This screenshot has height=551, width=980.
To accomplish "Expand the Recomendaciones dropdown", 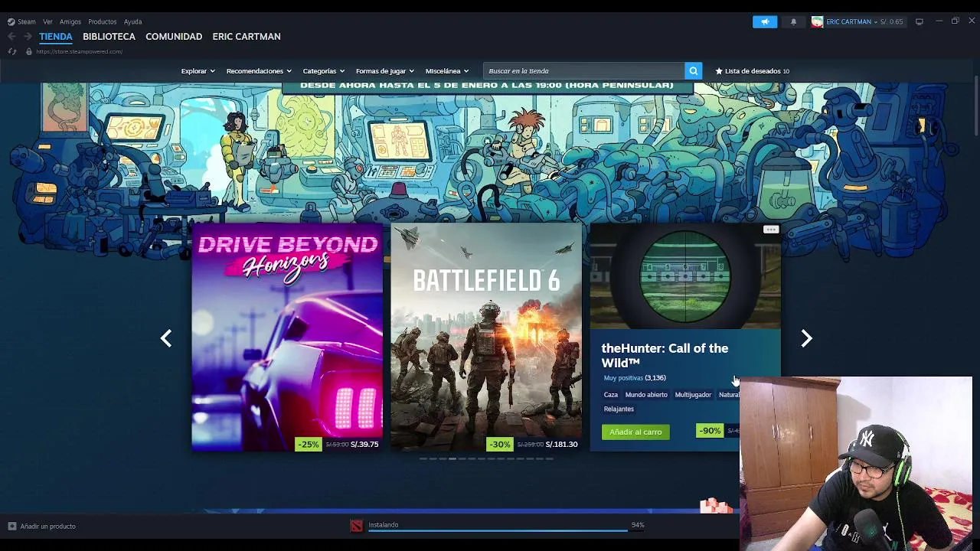I will [259, 71].
